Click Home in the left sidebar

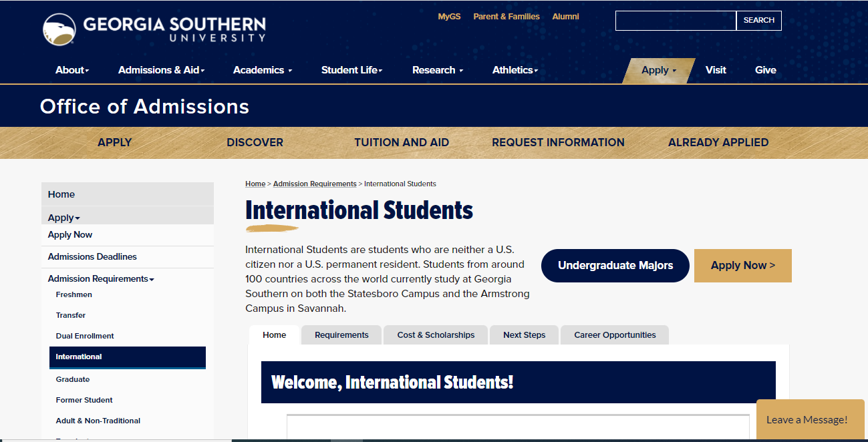tap(128, 194)
